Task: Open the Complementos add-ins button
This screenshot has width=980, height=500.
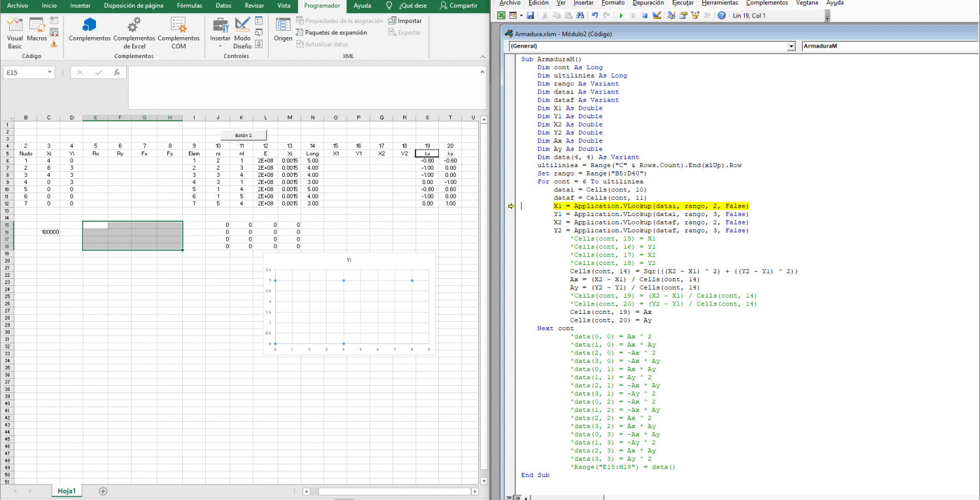Action: pos(90,30)
